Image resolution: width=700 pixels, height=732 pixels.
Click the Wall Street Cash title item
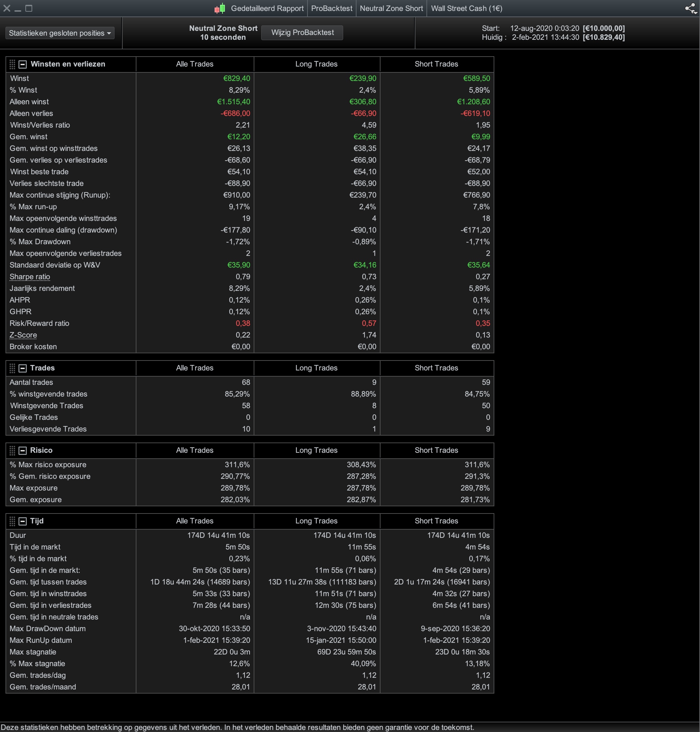[467, 8]
